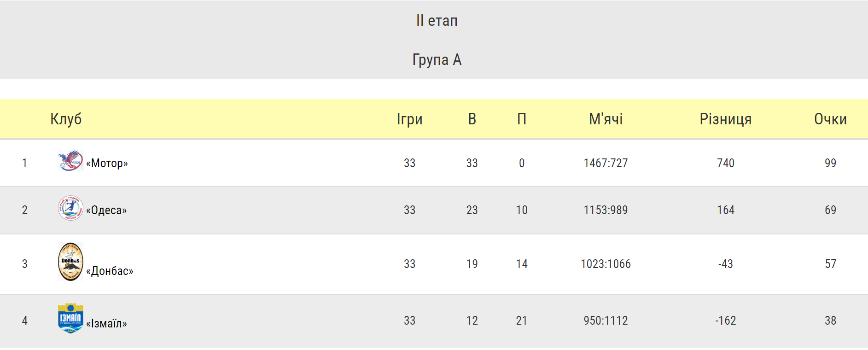Click the Odesa club round logo
The width and height of the screenshot is (868, 350).
pyautogui.click(x=70, y=208)
